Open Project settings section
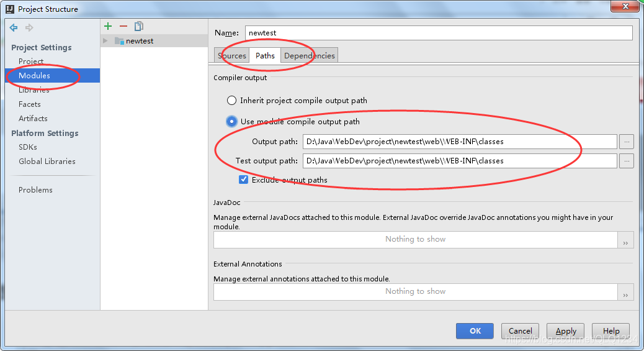 coord(31,61)
